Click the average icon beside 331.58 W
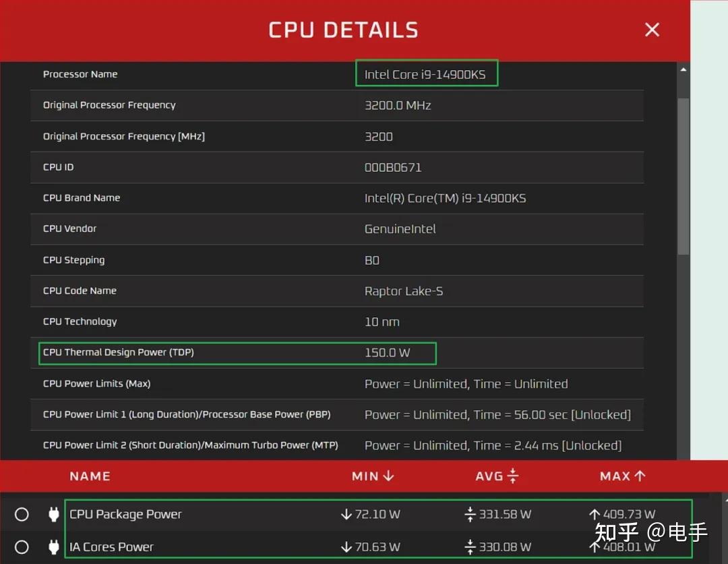 pos(469,514)
